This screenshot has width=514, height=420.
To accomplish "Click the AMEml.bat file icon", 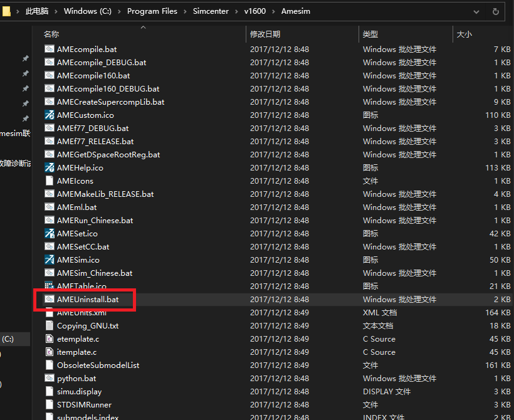I will 49,207.
